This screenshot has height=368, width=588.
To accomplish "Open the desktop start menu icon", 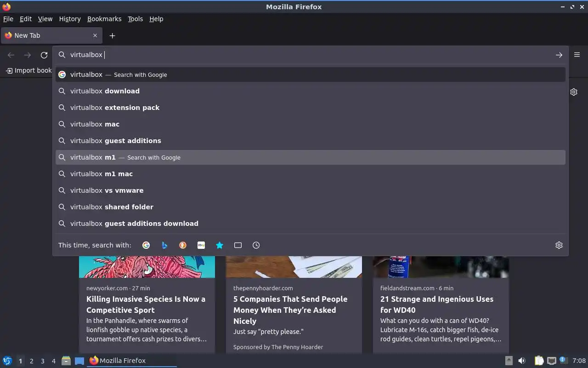I will click(7, 361).
